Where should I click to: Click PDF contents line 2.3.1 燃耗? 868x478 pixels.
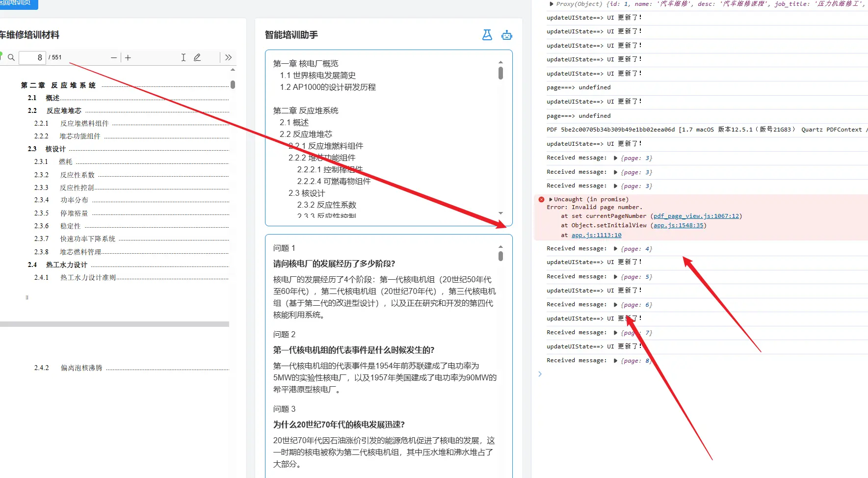(x=132, y=161)
